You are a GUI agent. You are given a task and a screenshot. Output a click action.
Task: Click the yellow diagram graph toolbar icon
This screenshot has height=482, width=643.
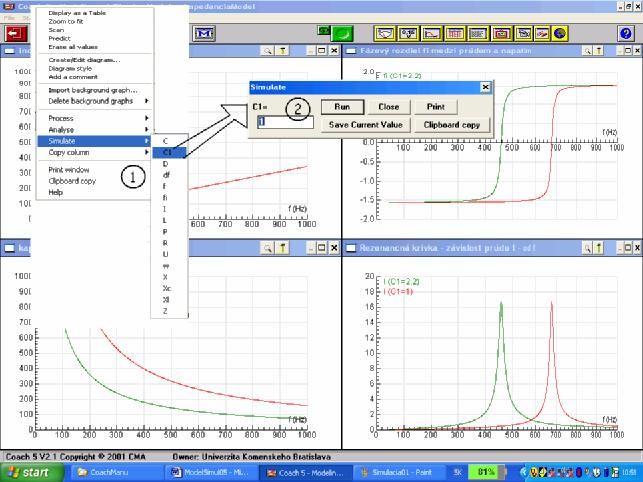431,33
